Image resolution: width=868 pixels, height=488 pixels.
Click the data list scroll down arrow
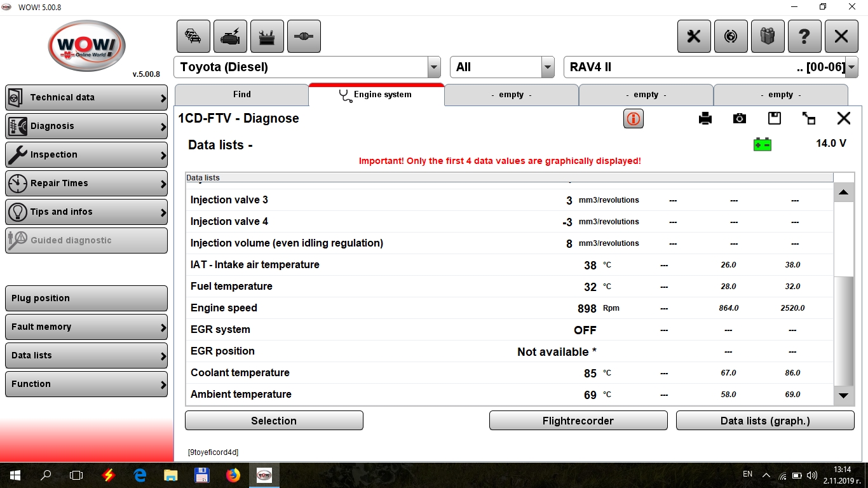(844, 395)
